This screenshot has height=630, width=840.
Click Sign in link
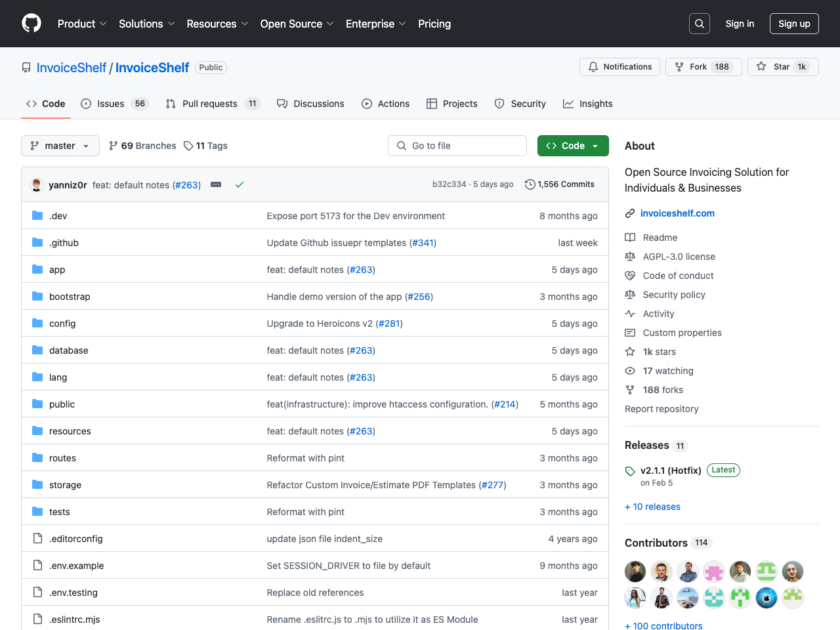coord(740,24)
